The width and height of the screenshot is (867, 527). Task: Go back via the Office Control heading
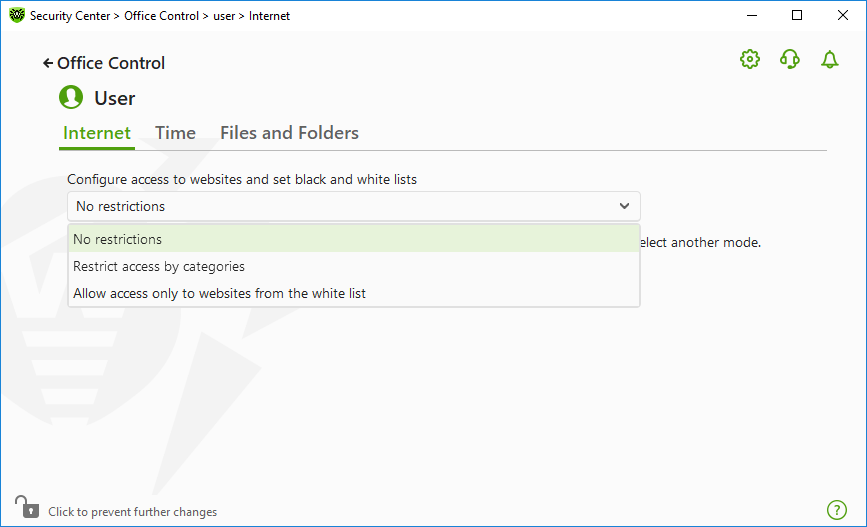(x=111, y=64)
